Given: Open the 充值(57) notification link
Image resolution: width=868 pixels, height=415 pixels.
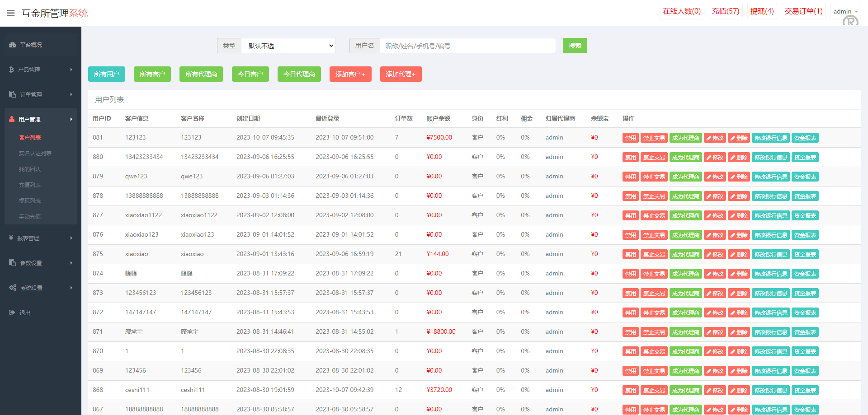Looking at the screenshot, I should pos(725,11).
